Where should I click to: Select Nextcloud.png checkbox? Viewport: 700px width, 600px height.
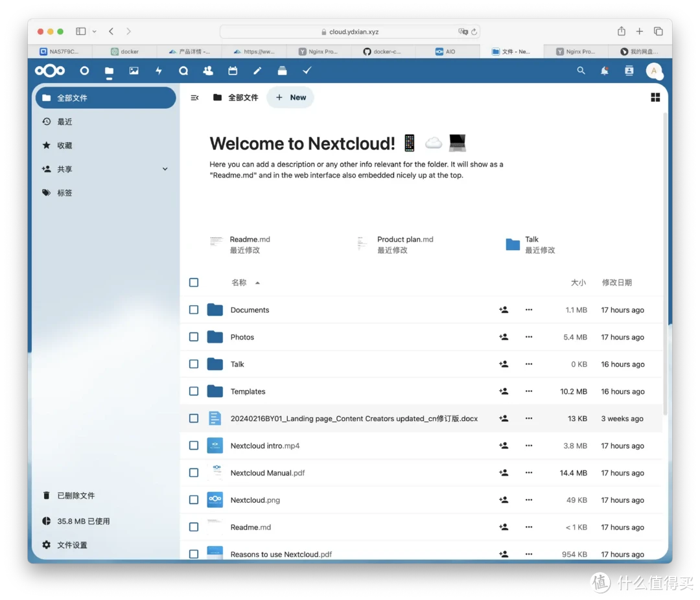pyautogui.click(x=194, y=500)
